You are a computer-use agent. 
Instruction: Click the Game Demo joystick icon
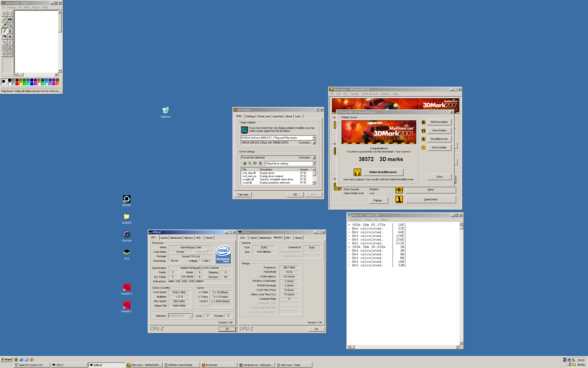(x=399, y=199)
